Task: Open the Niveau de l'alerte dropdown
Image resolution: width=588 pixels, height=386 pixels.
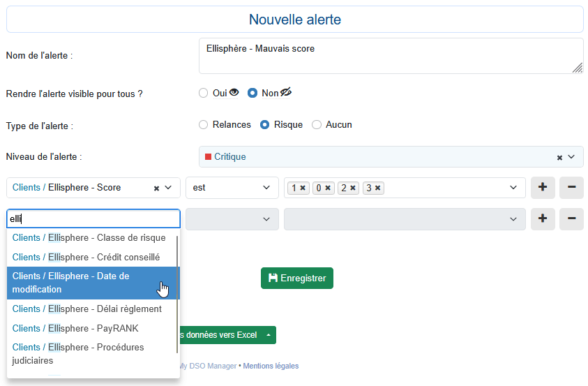Action: click(x=571, y=157)
